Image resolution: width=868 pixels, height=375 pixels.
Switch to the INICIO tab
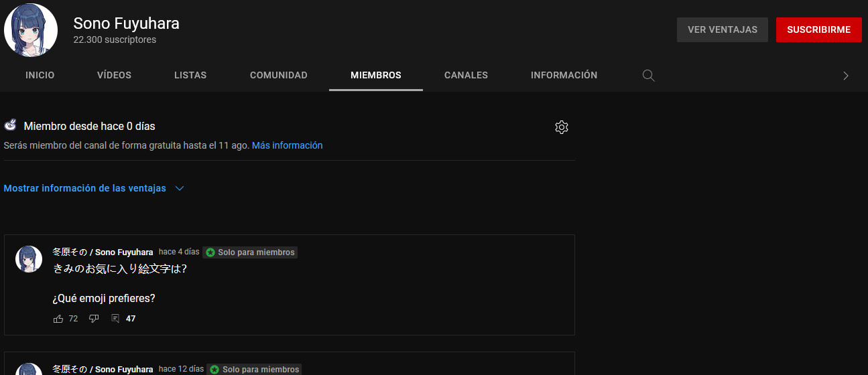40,76
